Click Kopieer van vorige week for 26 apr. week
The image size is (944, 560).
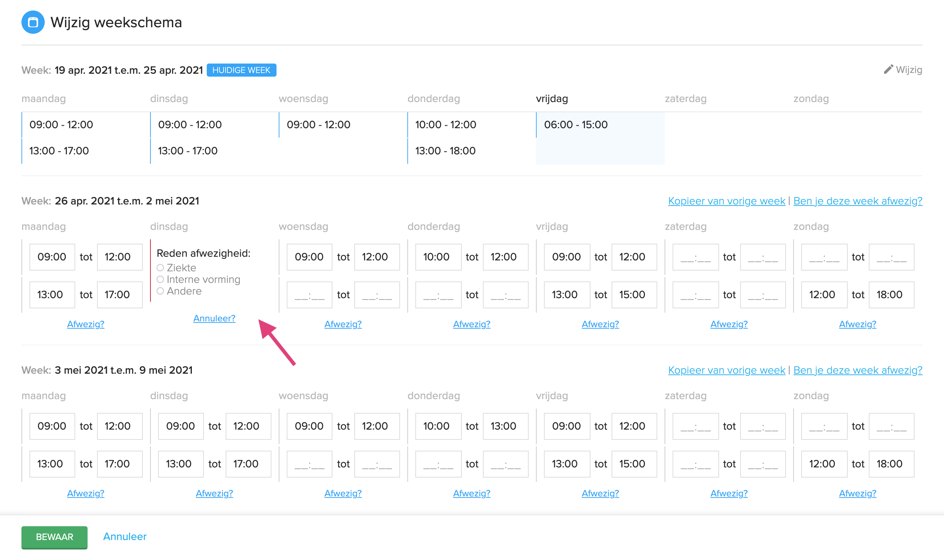tap(726, 201)
